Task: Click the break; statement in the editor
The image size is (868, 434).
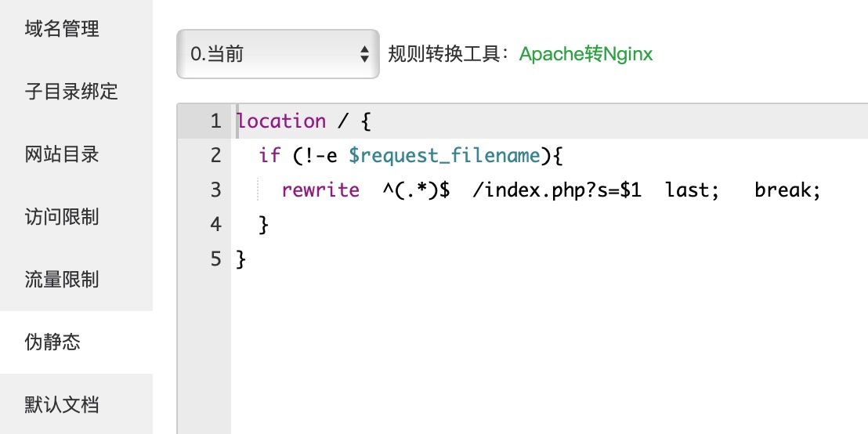Action: [x=787, y=190]
